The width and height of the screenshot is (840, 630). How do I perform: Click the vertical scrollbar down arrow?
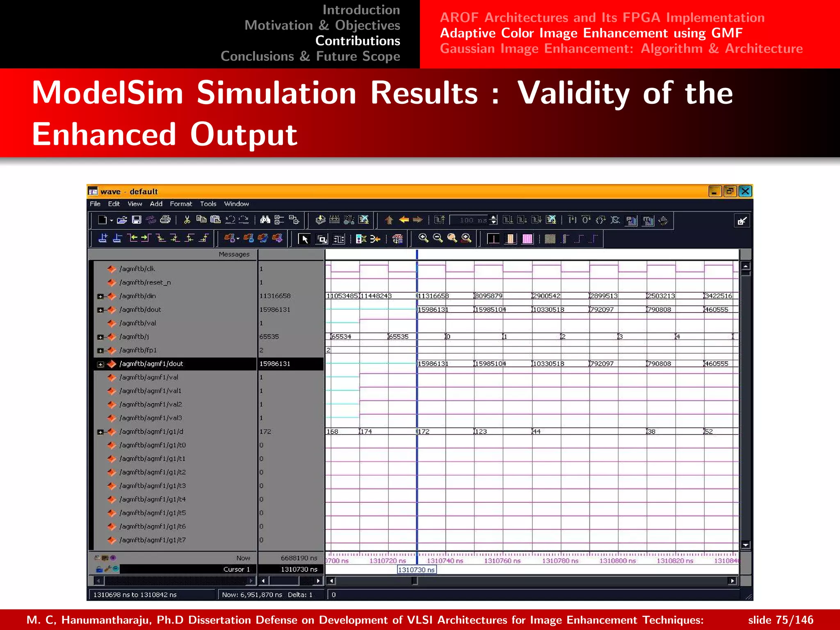pyautogui.click(x=746, y=545)
